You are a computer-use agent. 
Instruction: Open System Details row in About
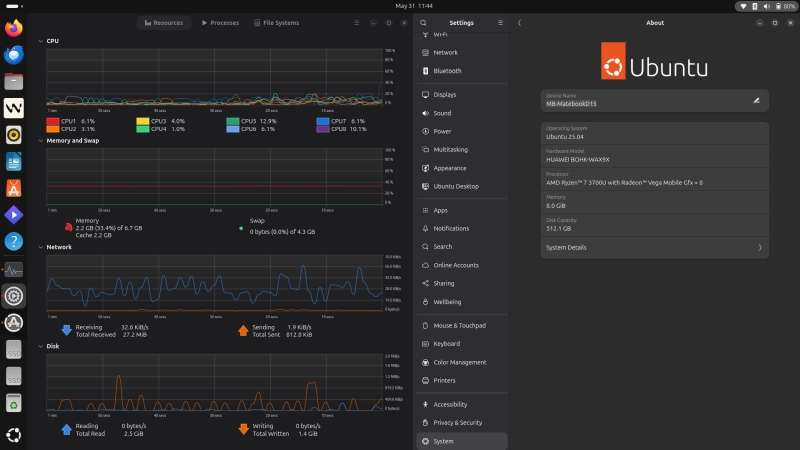(655, 247)
